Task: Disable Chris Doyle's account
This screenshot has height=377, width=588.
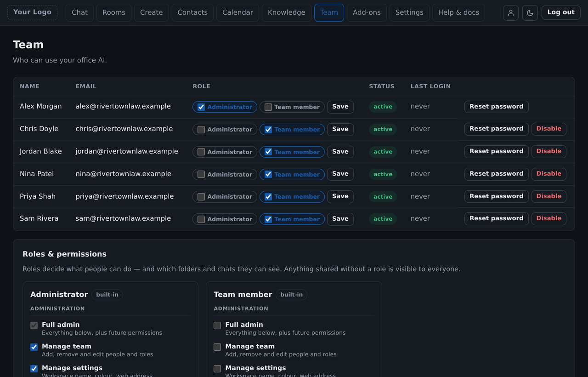Action: pyautogui.click(x=549, y=129)
